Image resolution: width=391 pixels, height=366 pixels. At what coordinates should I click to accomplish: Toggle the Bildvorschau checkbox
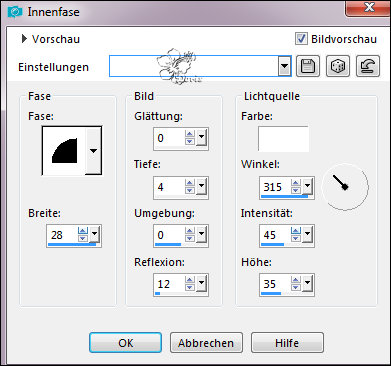coord(301,39)
